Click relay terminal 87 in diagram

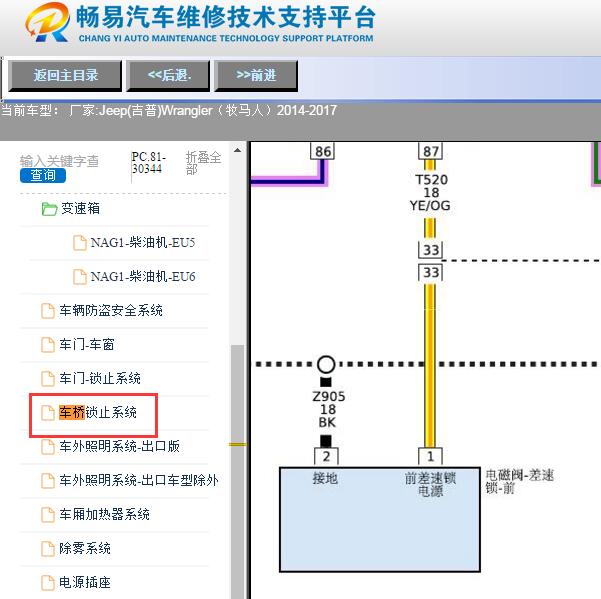(430, 151)
